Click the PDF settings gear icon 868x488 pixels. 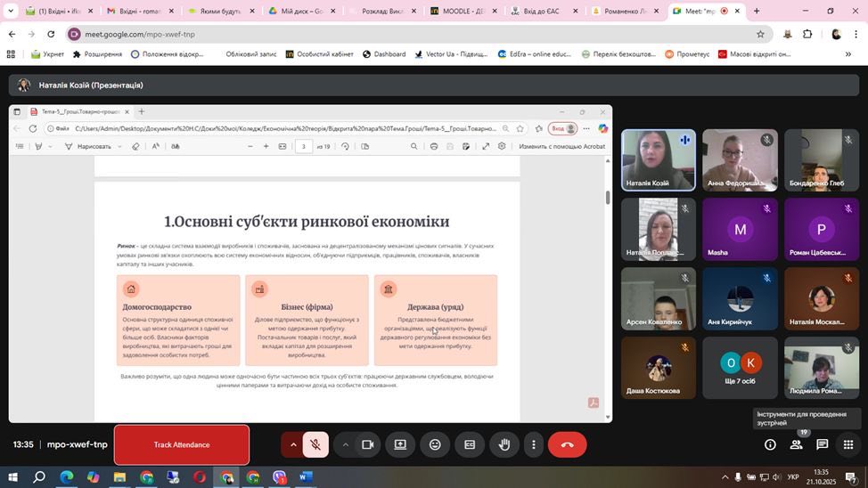click(502, 147)
